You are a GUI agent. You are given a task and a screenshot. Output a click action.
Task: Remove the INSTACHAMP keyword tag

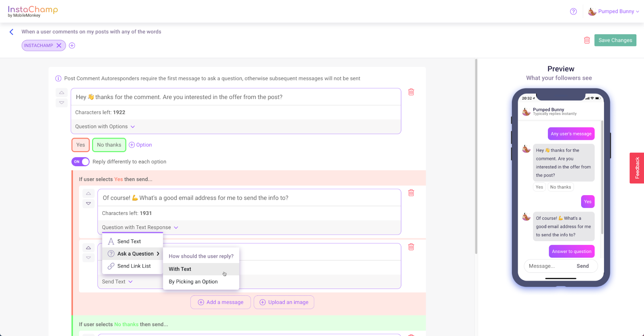click(59, 45)
